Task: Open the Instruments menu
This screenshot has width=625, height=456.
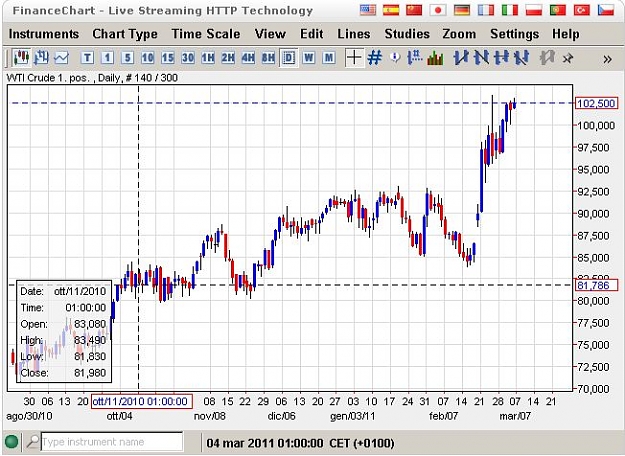Action: click(x=44, y=34)
